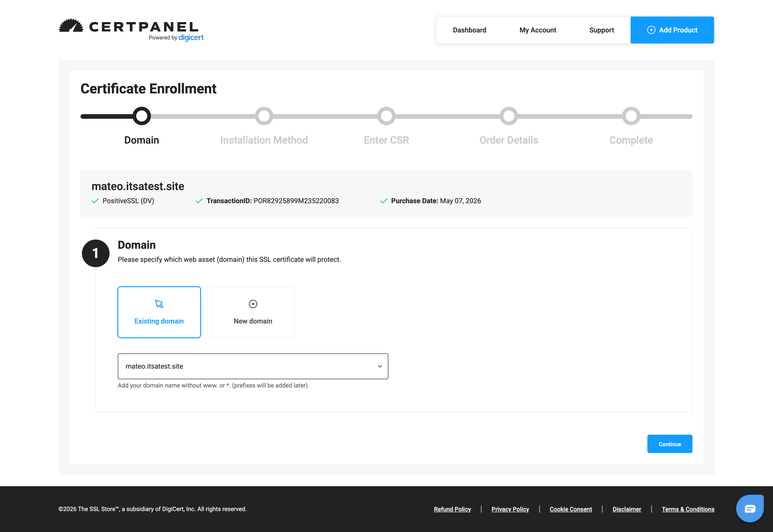Click the Complete step label
This screenshot has height=532, width=773.
(631, 140)
